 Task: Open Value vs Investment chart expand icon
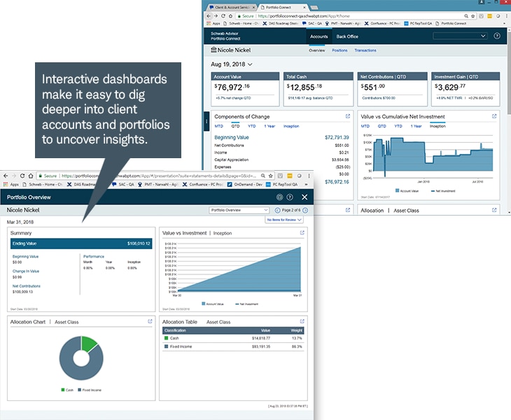302,232
